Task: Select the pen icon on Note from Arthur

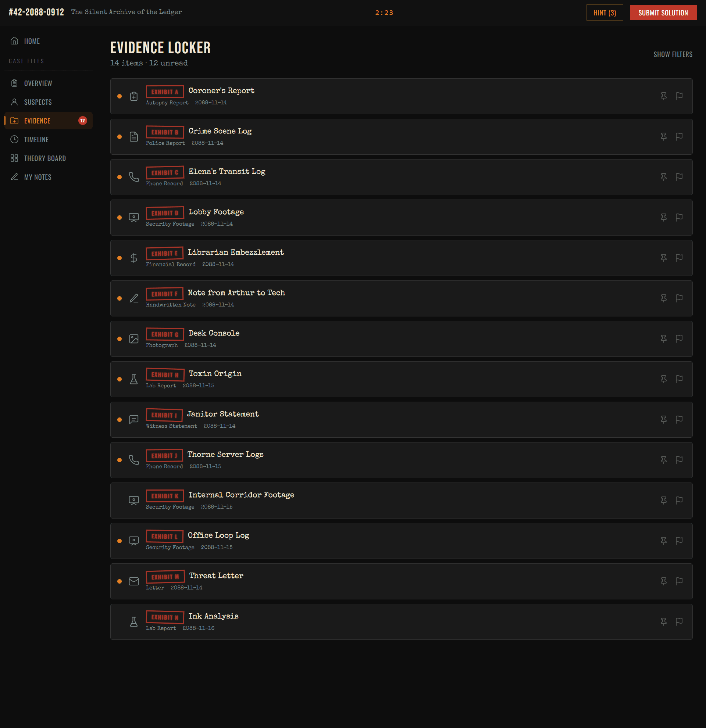Action: pos(134,298)
